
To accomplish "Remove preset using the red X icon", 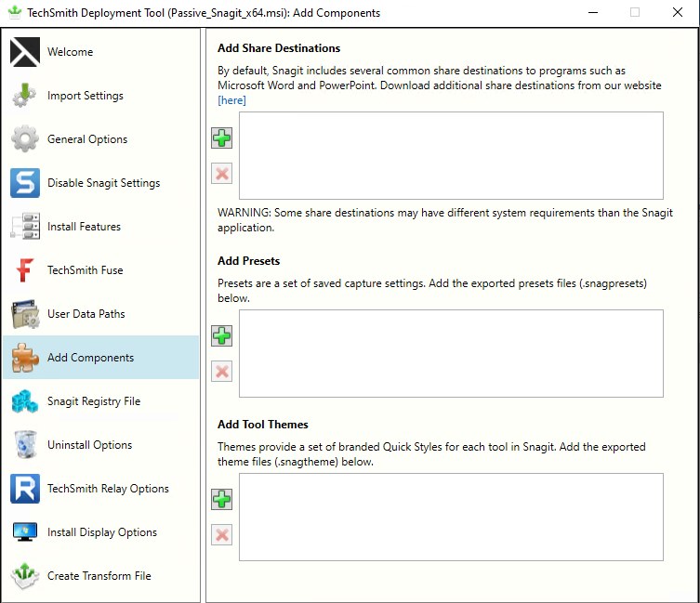I will (x=221, y=372).
